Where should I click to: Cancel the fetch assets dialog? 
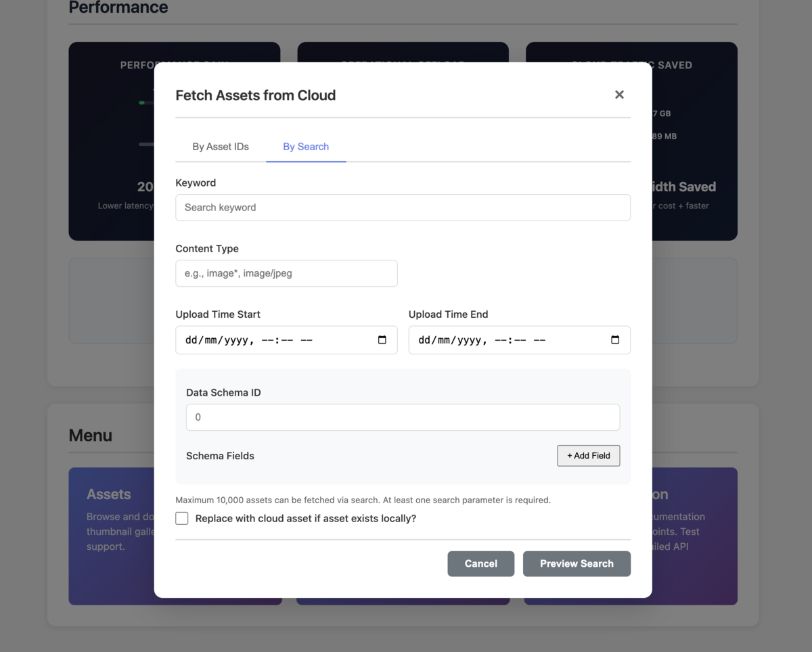coord(480,563)
